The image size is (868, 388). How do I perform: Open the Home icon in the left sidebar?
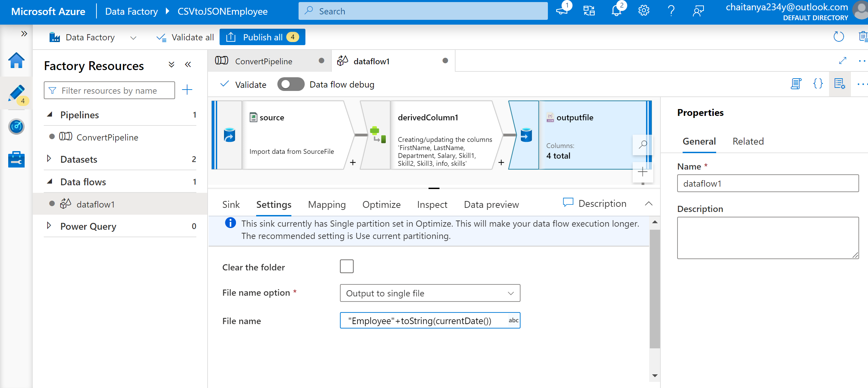(x=16, y=61)
